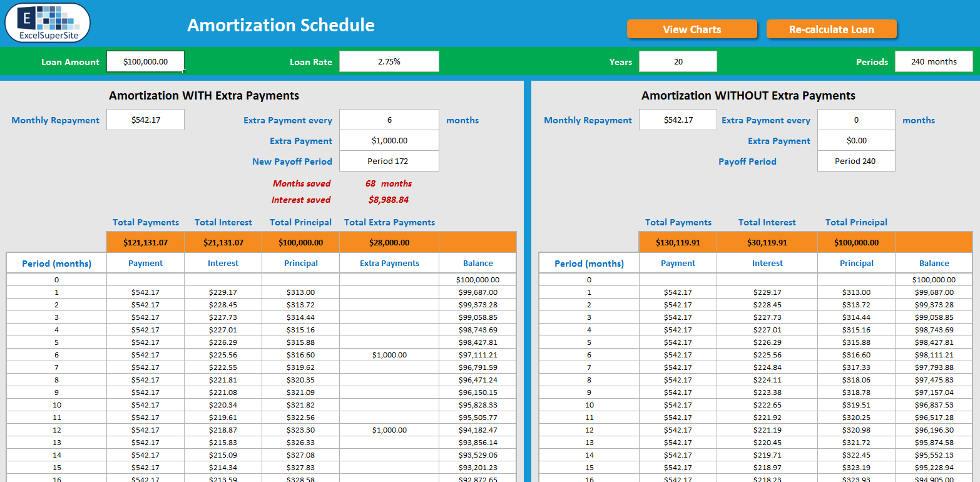Select the Loan Amount $100,000.00 field
The height and width of the screenshot is (482, 980).
point(146,61)
